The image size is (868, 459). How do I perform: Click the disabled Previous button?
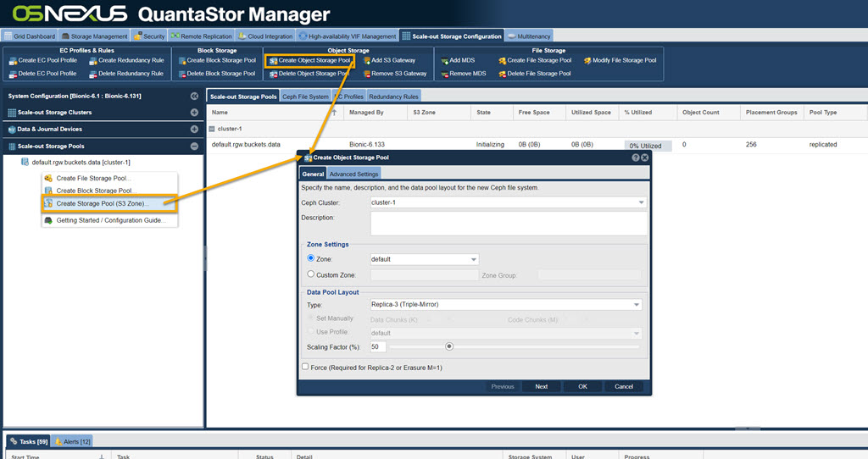coord(503,386)
